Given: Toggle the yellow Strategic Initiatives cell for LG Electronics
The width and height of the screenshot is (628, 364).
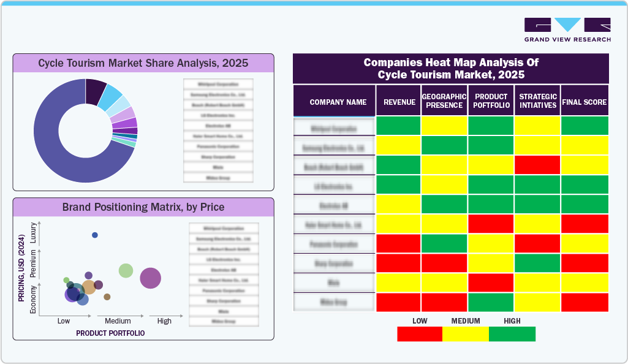Looking at the screenshot, I should click(x=538, y=185).
